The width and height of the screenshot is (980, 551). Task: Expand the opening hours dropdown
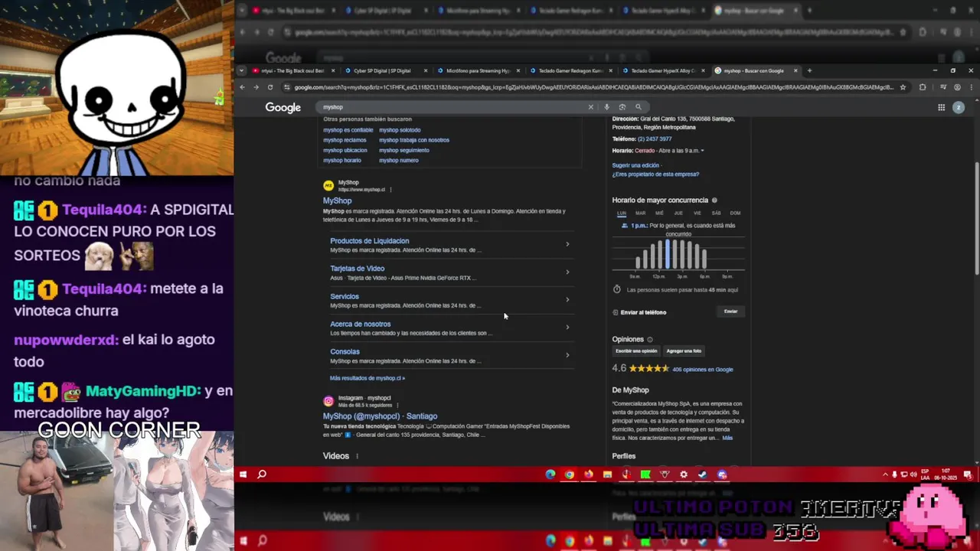pos(702,151)
